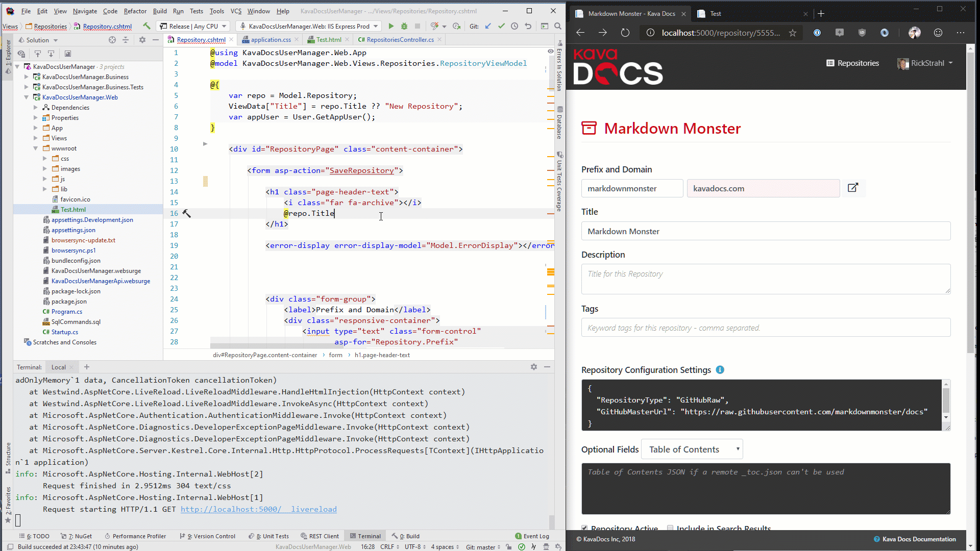
Task: Collapse the wwwroot folder
Action: (36, 148)
